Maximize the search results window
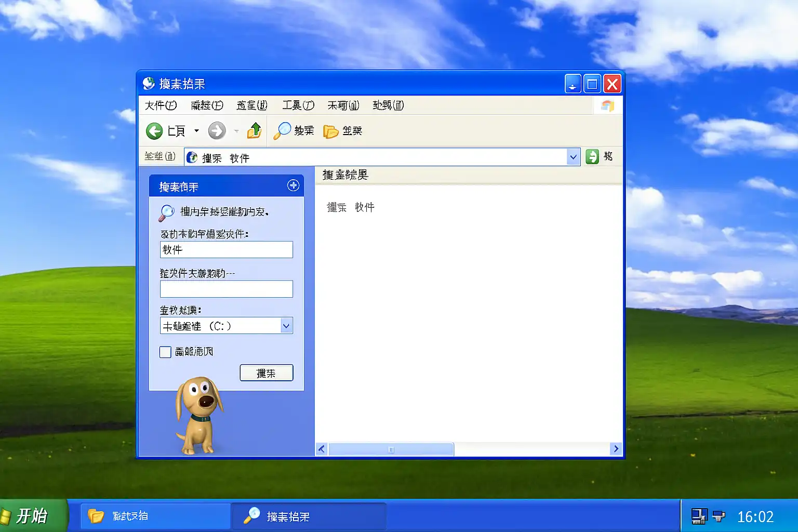Viewport: 798px width, 532px height. pyautogui.click(x=592, y=84)
